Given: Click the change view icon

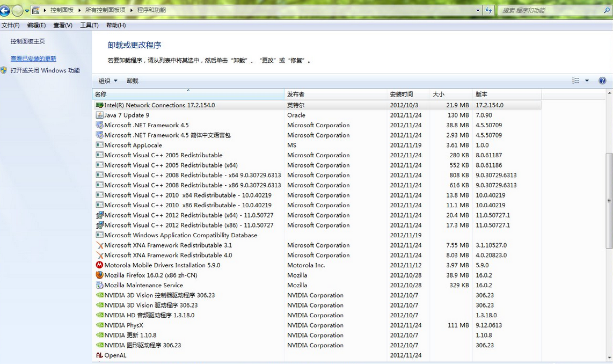Looking at the screenshot, I should 575,81.
